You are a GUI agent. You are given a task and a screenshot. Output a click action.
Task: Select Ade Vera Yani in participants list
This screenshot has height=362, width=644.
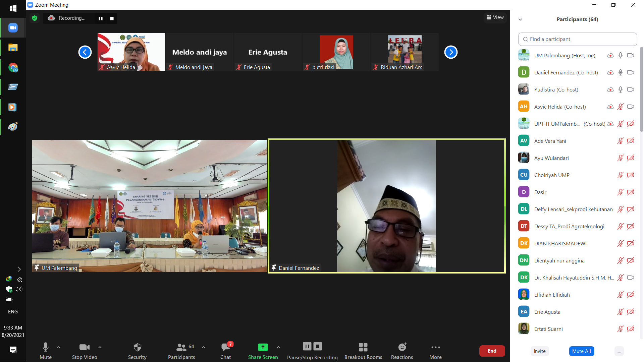click(x=550, y=141)
